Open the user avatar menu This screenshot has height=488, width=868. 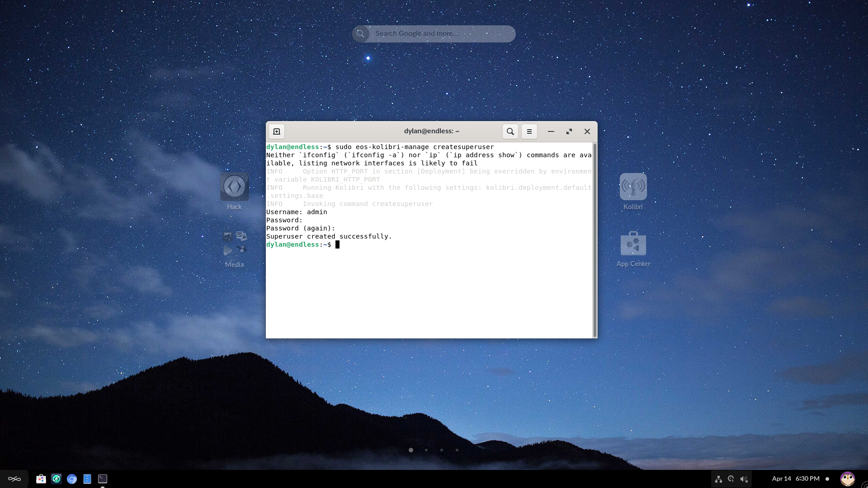847,479
